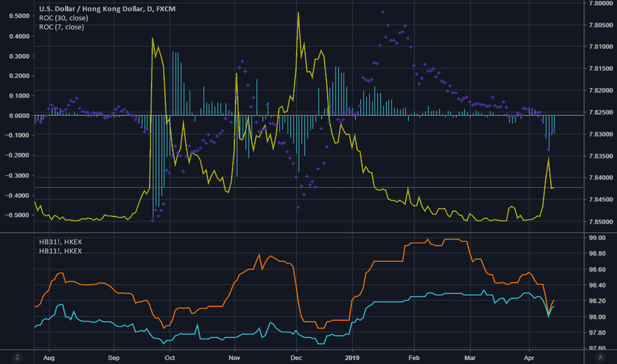Screen dimensions: 617x364
Task: Click the 7.81000 price scale label
Action: [x=601, y=46]
